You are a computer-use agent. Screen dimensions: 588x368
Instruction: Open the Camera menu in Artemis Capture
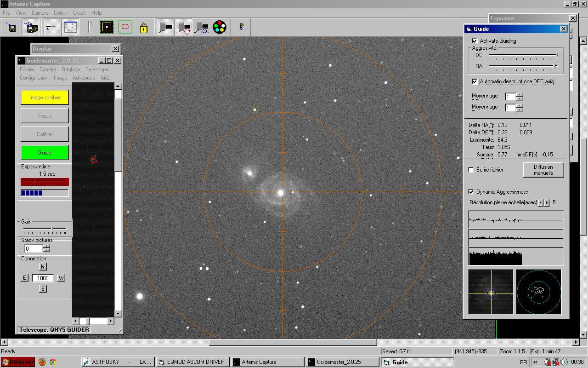coord(40,13)
